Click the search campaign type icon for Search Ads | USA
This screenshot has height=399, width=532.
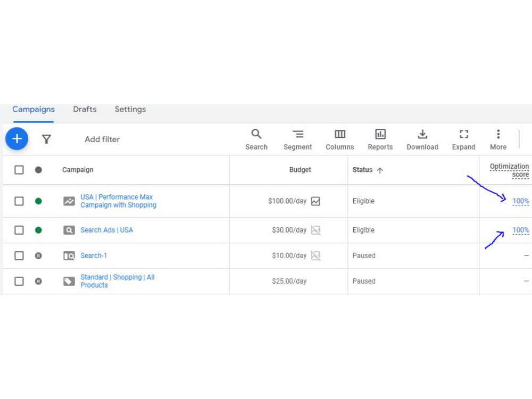(69, 230)
